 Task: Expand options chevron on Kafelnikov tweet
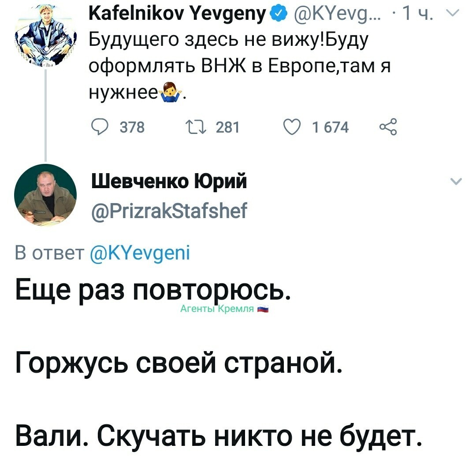454,12
